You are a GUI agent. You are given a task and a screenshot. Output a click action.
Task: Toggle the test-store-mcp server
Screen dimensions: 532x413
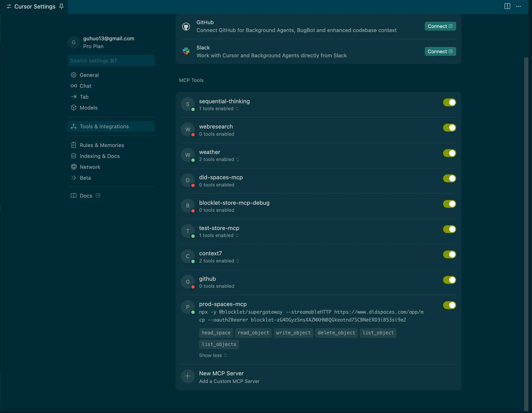[450, 229]
